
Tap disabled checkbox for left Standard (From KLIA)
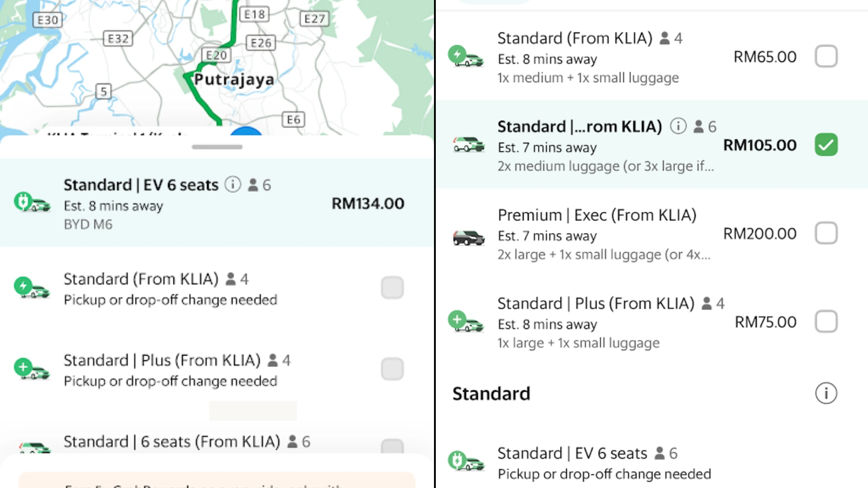392,288
